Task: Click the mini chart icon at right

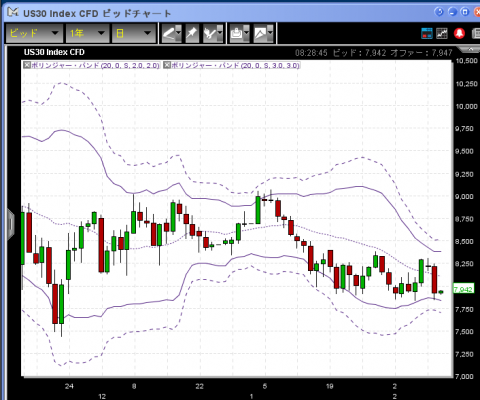Action: click(442, 33)
